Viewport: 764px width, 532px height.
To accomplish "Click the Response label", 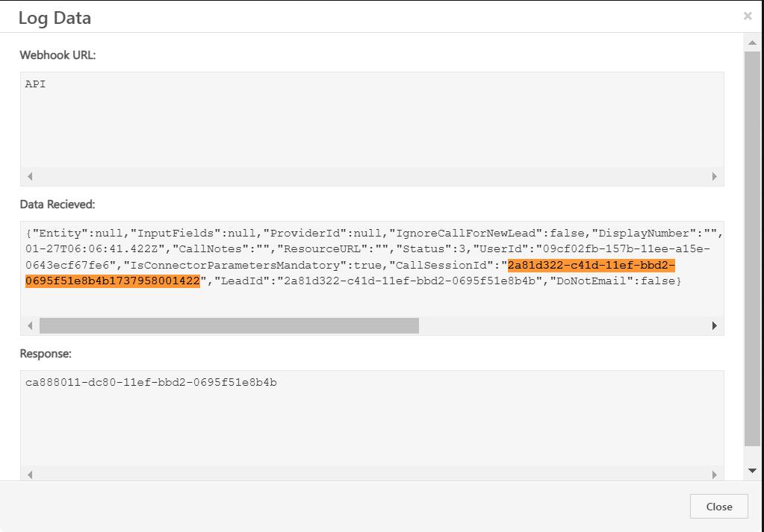I will coord(46,354).
